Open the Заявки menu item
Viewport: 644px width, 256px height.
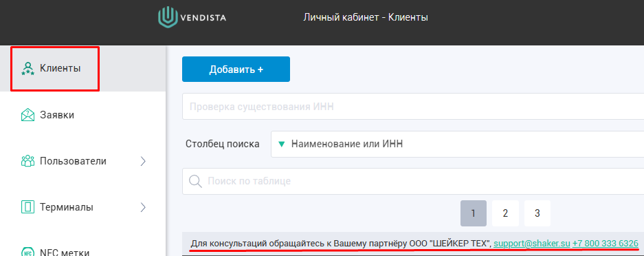tap(82, 115)
